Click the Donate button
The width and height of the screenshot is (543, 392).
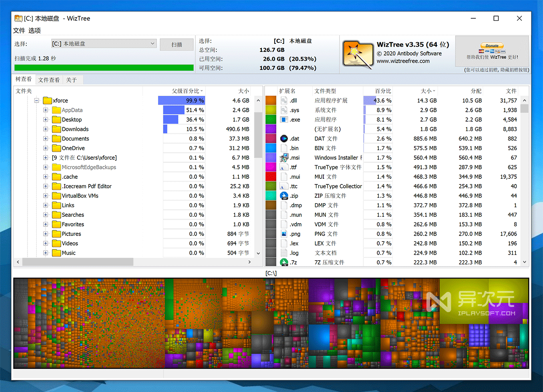[x=492, y=46]
